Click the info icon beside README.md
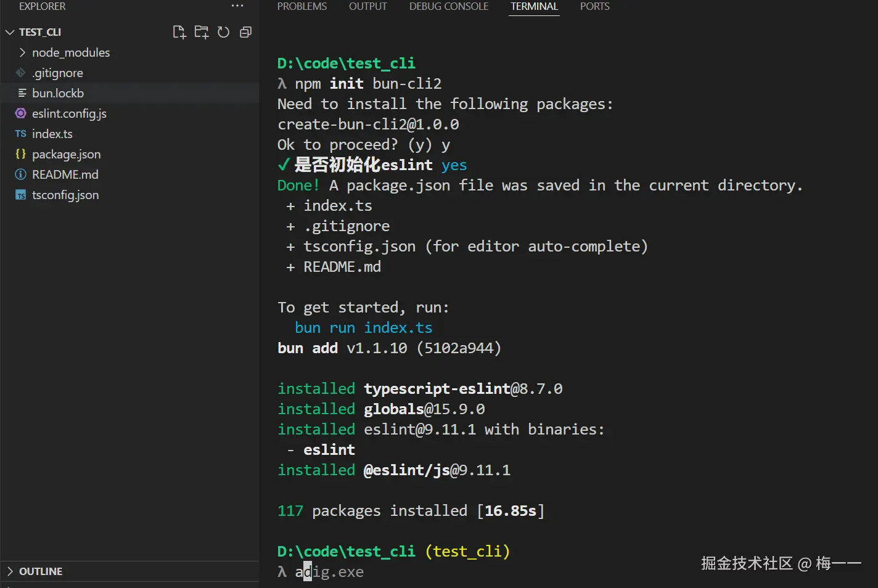 click(20, 174)
